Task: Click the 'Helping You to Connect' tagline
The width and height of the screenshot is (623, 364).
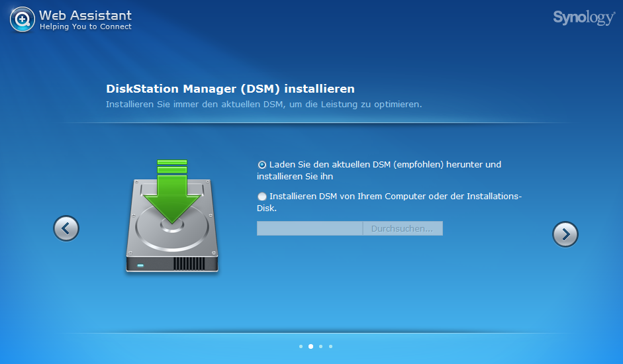Action: click(85, 26)
